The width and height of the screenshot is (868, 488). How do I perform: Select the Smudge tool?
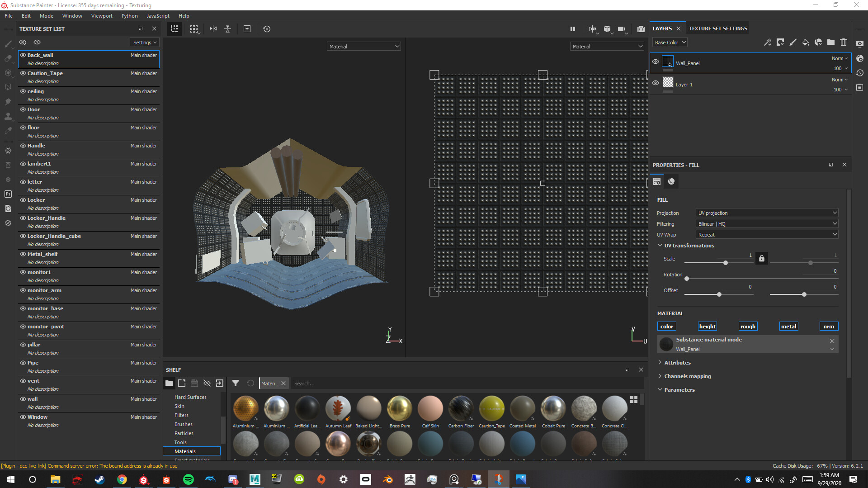(8, 101)
